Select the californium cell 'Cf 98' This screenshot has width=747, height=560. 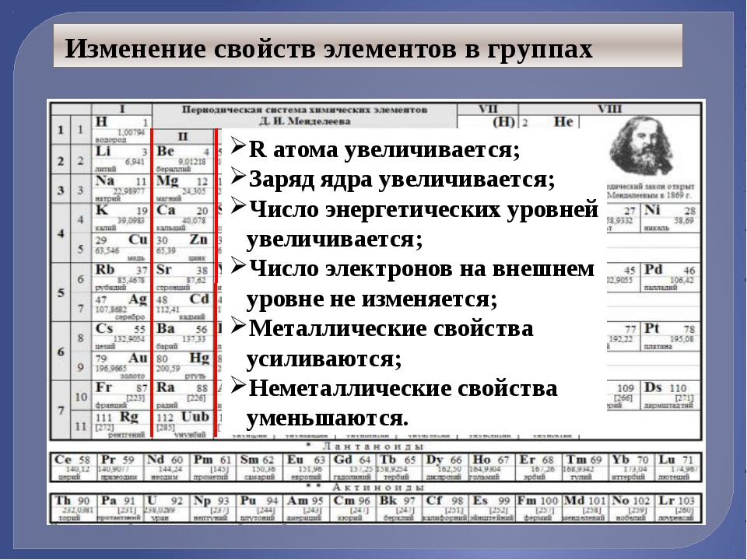coord(445,508)
